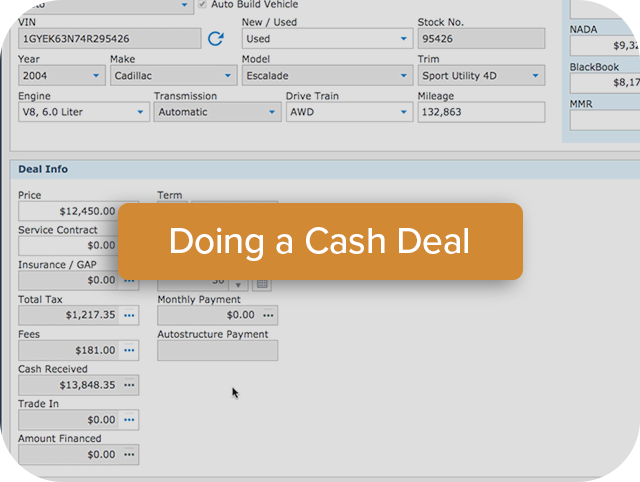Open Insurance / GAP details ellipsis button
640x482 pixels.
tap(129, 281)
